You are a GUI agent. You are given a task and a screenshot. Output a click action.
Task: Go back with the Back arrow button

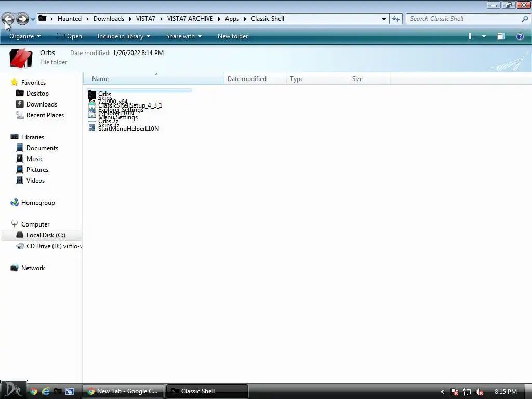pyautogui.click(x=8, y=19)
